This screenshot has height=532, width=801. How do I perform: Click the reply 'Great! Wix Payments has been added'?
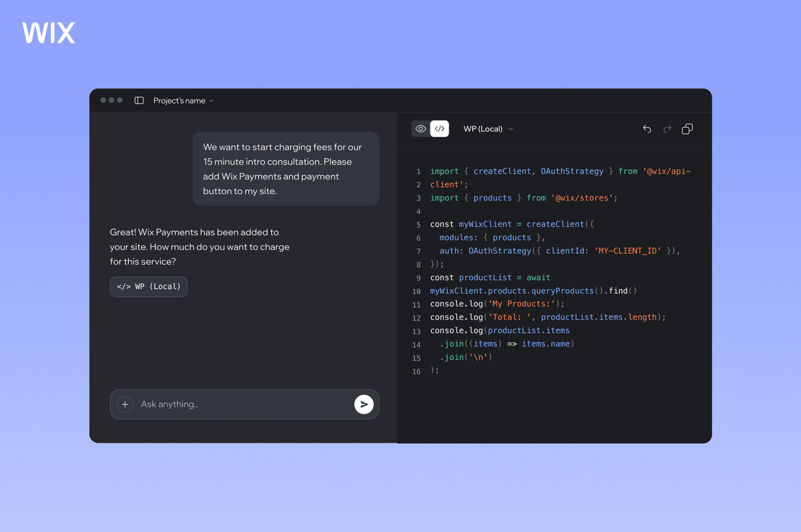pyautogui.click(x=200, y=247)
